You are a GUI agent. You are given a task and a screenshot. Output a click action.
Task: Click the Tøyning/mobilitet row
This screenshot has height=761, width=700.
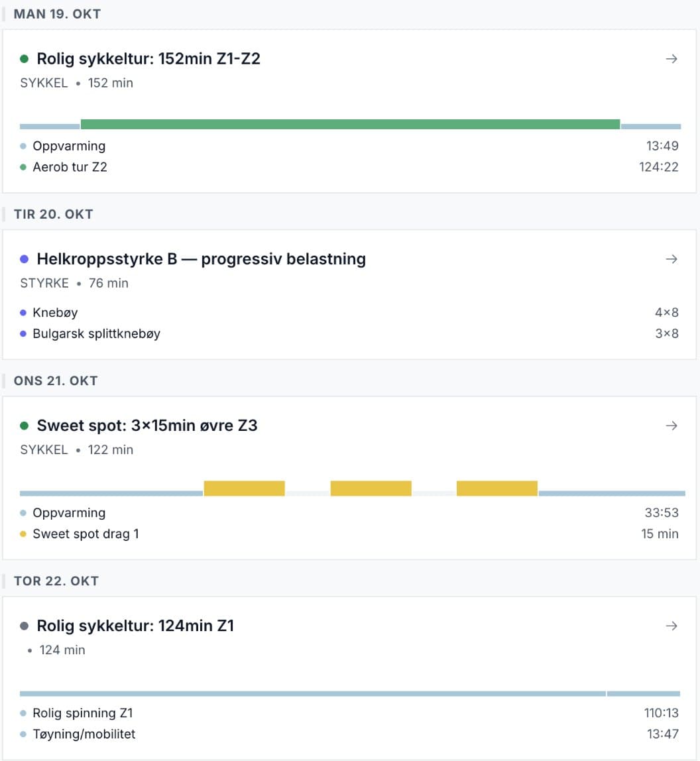(349, 734)
